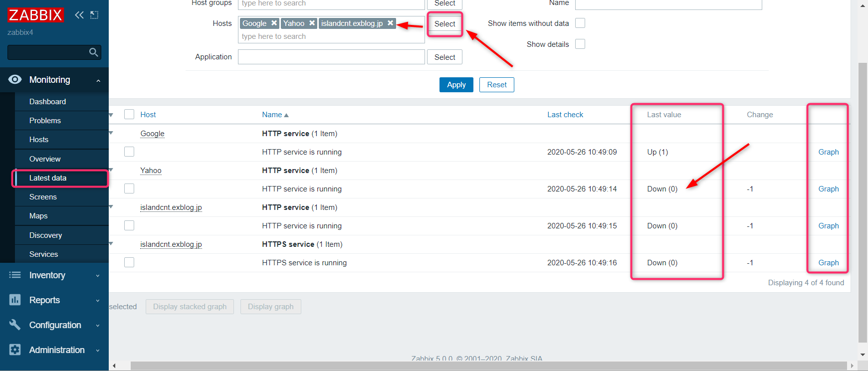Sort table by Last check column
868x371 pixels.
[x=565, y=114]
